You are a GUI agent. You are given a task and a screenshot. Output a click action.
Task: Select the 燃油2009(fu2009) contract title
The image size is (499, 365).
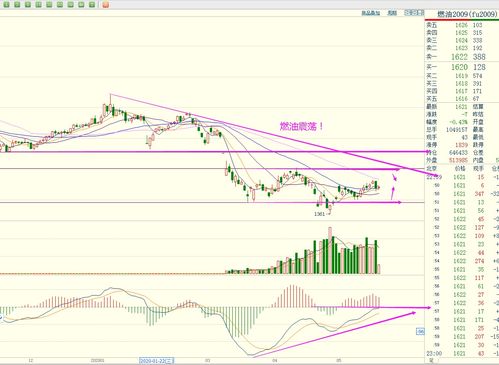click(468, 14)
